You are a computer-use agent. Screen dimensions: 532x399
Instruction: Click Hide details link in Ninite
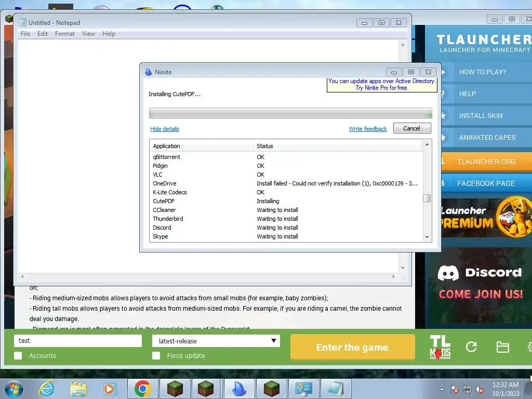click(x=165, y=129)
